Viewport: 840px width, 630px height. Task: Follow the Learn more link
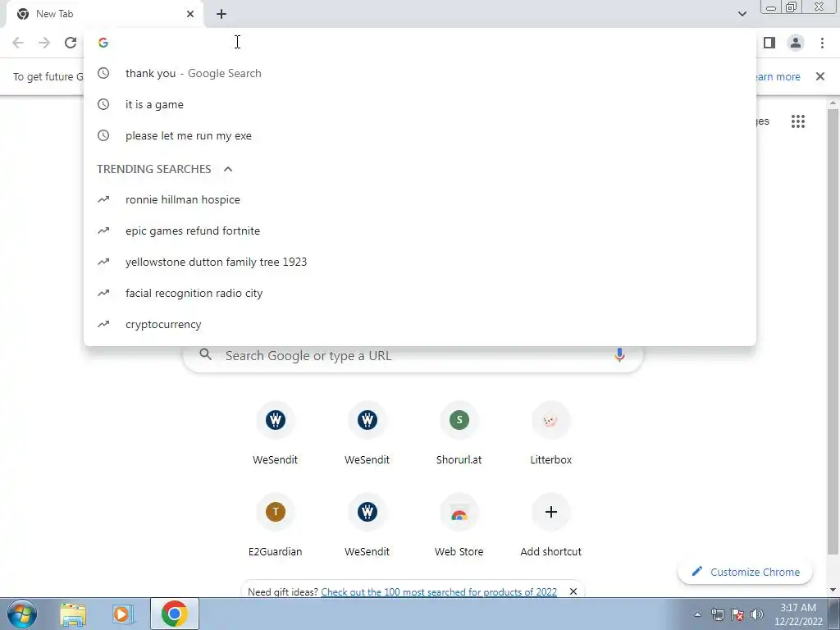pyautogui.click(x=778, y=76)
